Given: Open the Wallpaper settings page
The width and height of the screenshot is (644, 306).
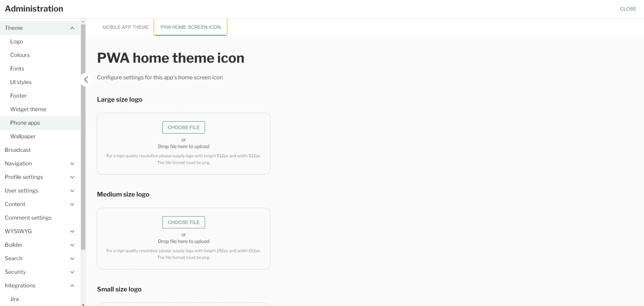Looking at the screenshot, I should click(x=23, y=136).
